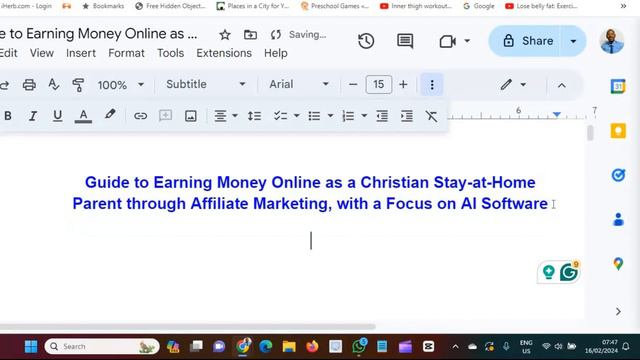This screenshot has height=360, width=640.
Task: Click the vertical scrollbar thumb
Action: pos(590,133)
